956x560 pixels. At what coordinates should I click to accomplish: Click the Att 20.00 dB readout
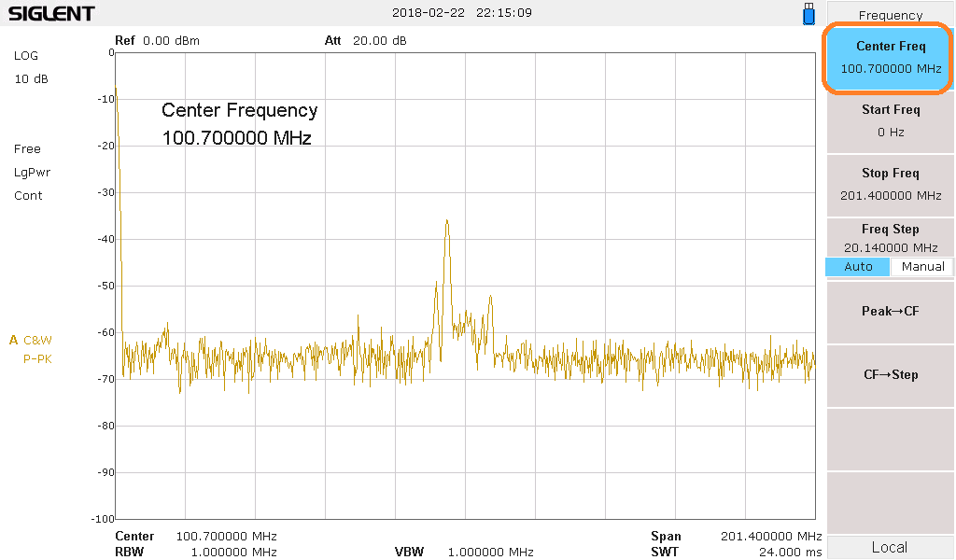pyautogui.click(x=365, y=41)
